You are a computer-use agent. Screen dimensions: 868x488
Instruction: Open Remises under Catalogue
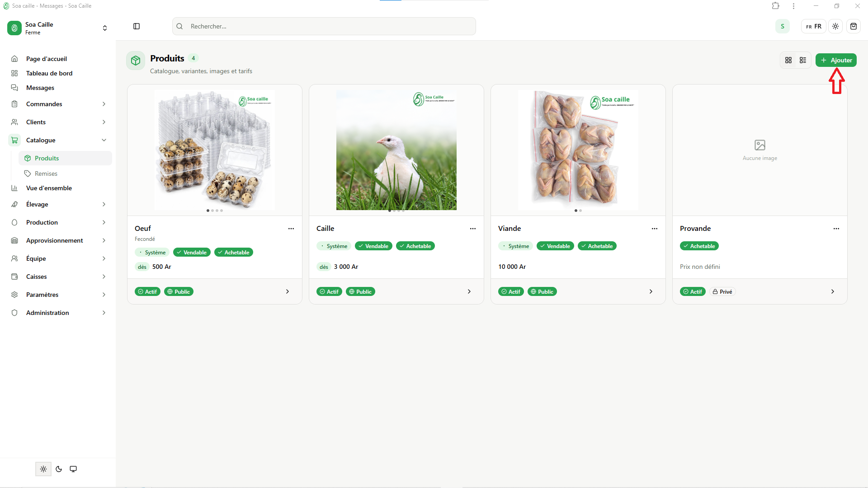coord(65,174)
